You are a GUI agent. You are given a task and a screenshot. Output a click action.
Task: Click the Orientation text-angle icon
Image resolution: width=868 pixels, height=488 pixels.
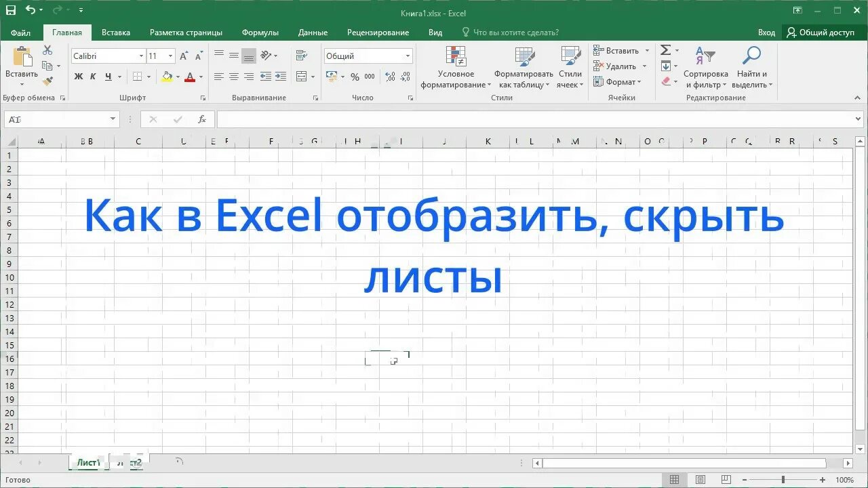266,55
